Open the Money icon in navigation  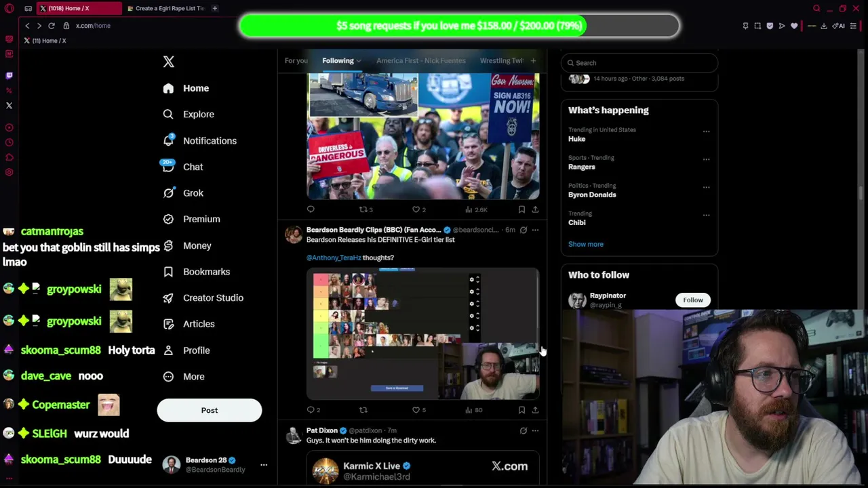(x=168, y=245)
